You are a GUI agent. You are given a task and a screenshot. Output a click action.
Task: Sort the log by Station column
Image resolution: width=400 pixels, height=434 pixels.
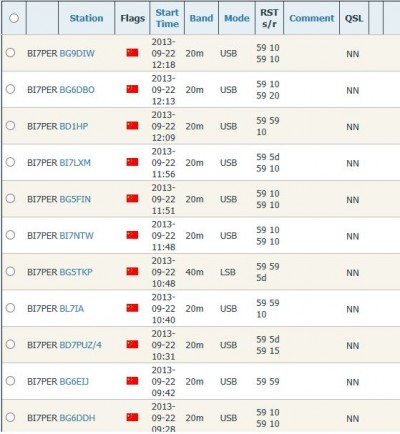click(x=86, y=18)
